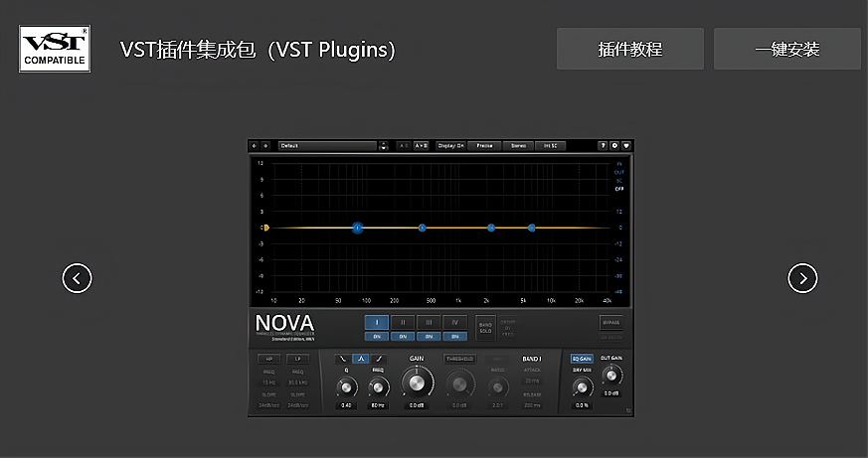Click the VST Compatible logo

click(55, 50)
